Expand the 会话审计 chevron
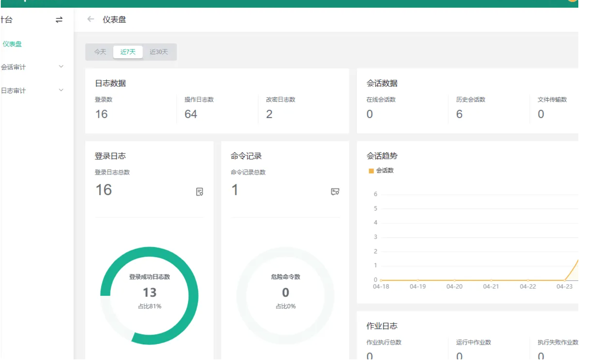Viewport: 593px width, 364px height. 61,66
